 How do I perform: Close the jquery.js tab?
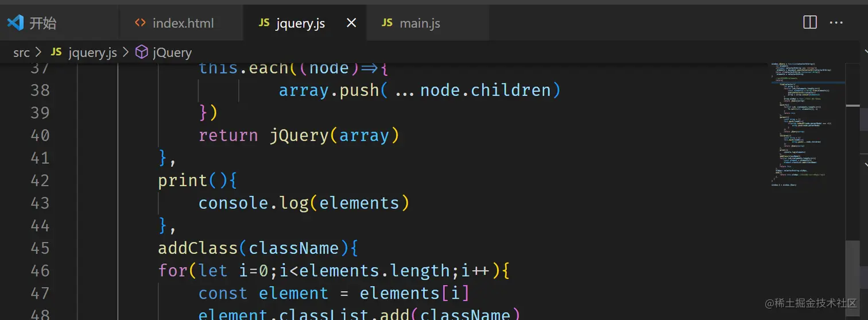[x=351, y=23]
